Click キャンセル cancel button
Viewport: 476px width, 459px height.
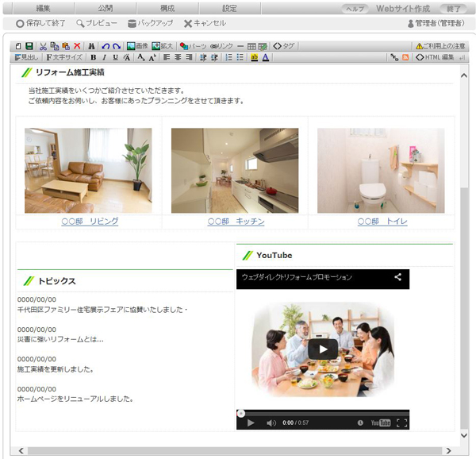[x=205, y=23]
